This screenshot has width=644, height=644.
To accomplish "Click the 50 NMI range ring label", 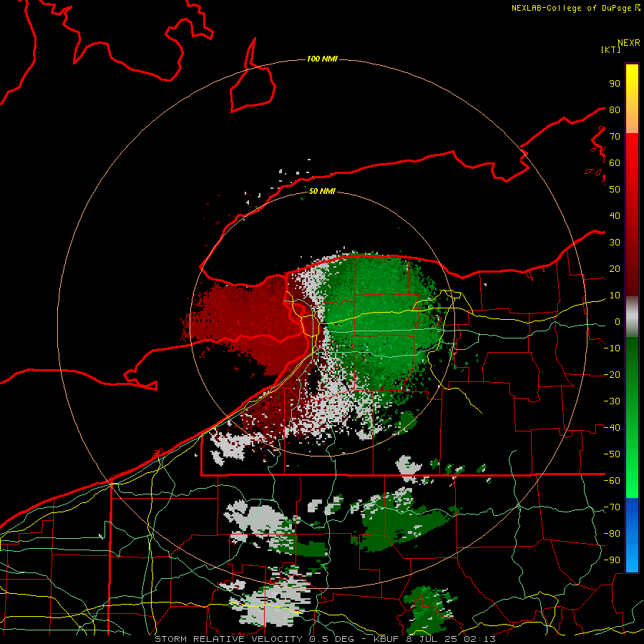I will pos(322,191).
